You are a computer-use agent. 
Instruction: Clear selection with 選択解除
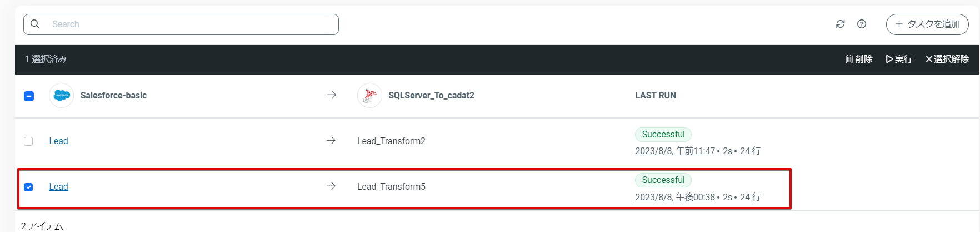point(947,59)
